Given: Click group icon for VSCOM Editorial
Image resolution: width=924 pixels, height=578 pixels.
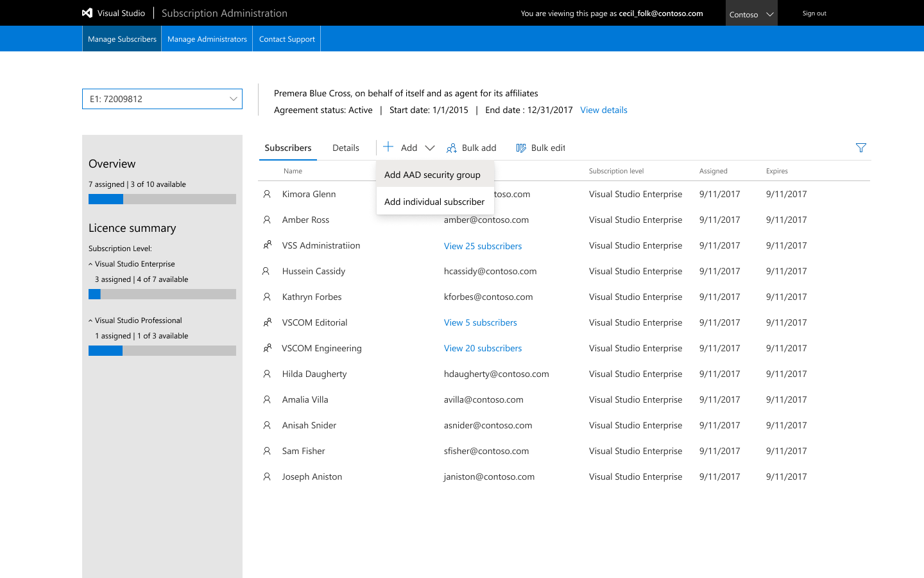Looking at the screenshot, I should pyautogui.click(x=267, y=322).
